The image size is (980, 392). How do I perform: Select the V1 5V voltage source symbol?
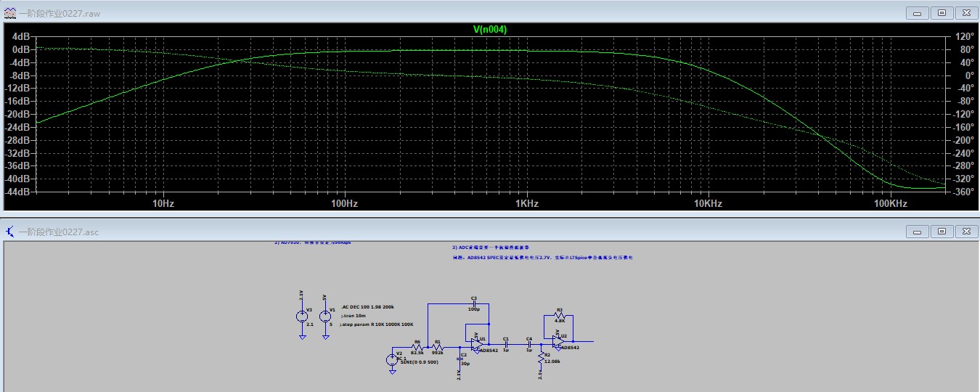pos(324,317)
